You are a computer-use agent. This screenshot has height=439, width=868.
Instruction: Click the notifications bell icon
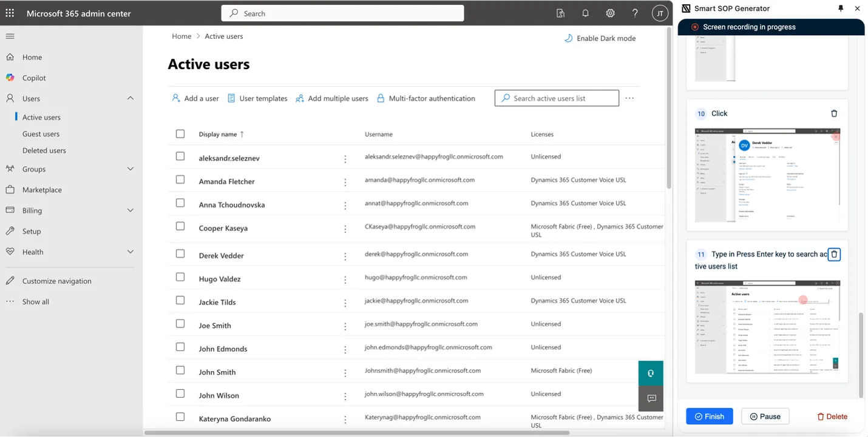click(585, 13)
